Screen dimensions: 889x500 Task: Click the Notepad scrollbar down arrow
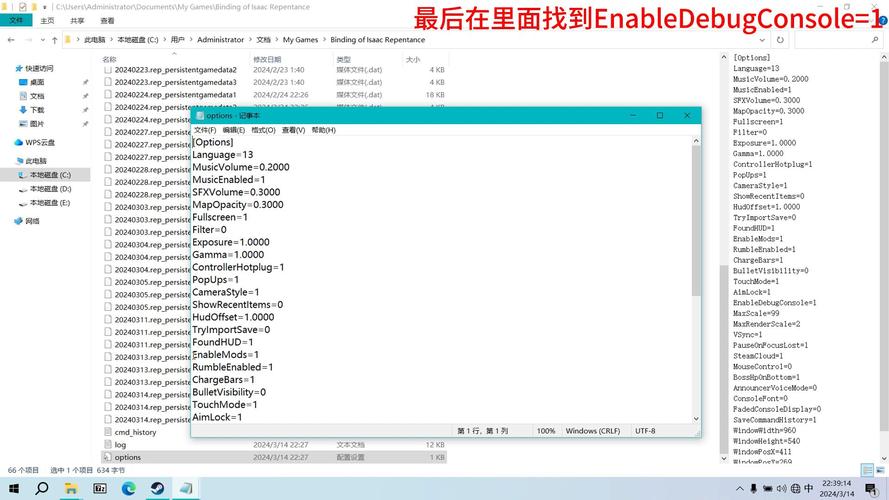[696, 418]
